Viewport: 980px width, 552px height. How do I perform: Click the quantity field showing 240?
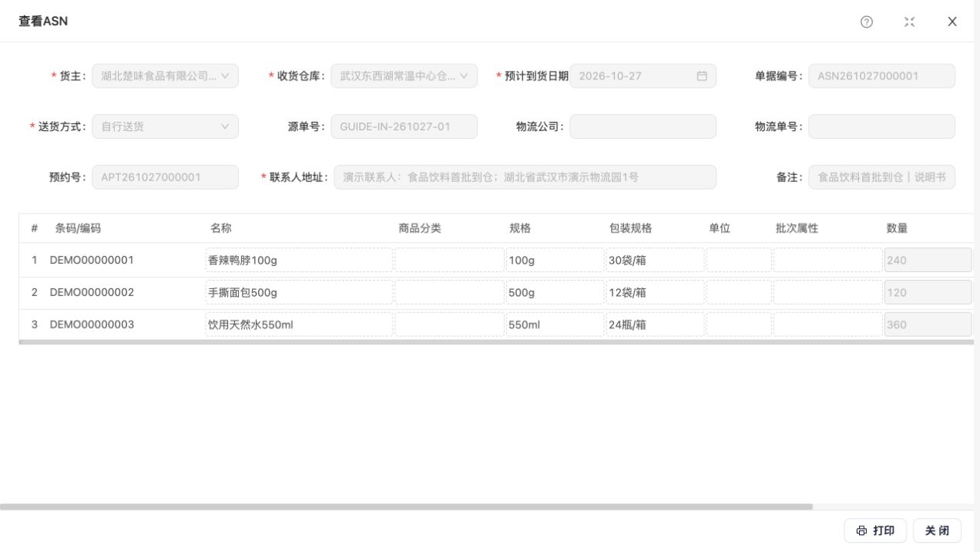(928, 261)
